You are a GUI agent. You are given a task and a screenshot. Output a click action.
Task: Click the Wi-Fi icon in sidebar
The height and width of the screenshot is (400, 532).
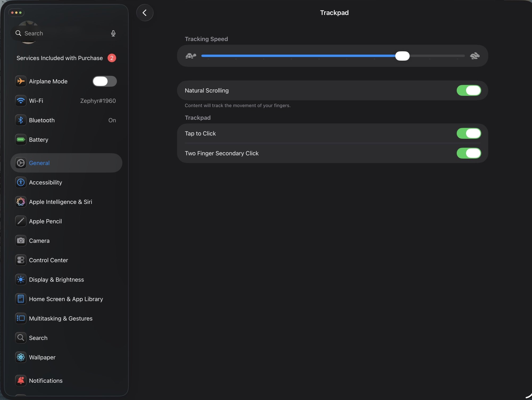click(x=21, y=101)
